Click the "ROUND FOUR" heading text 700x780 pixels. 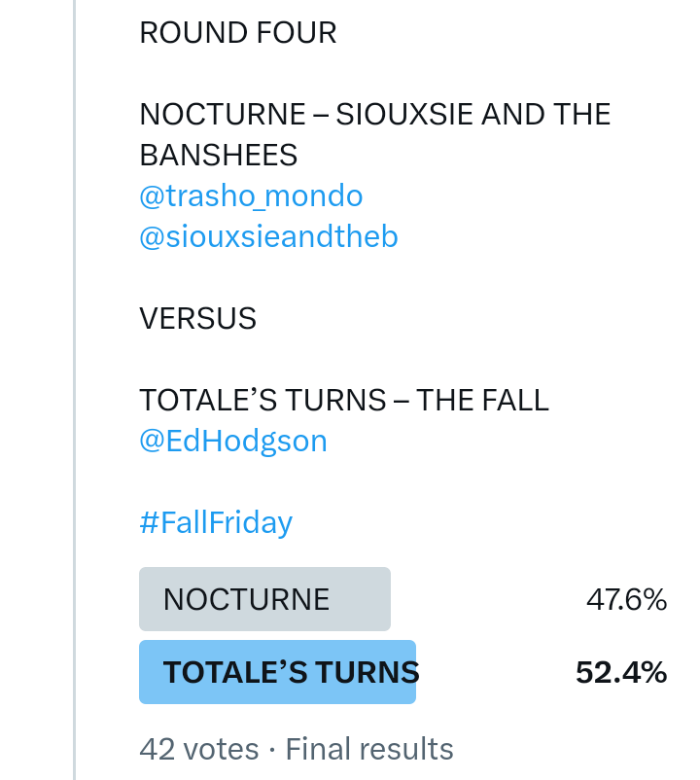tap(237, 33)
